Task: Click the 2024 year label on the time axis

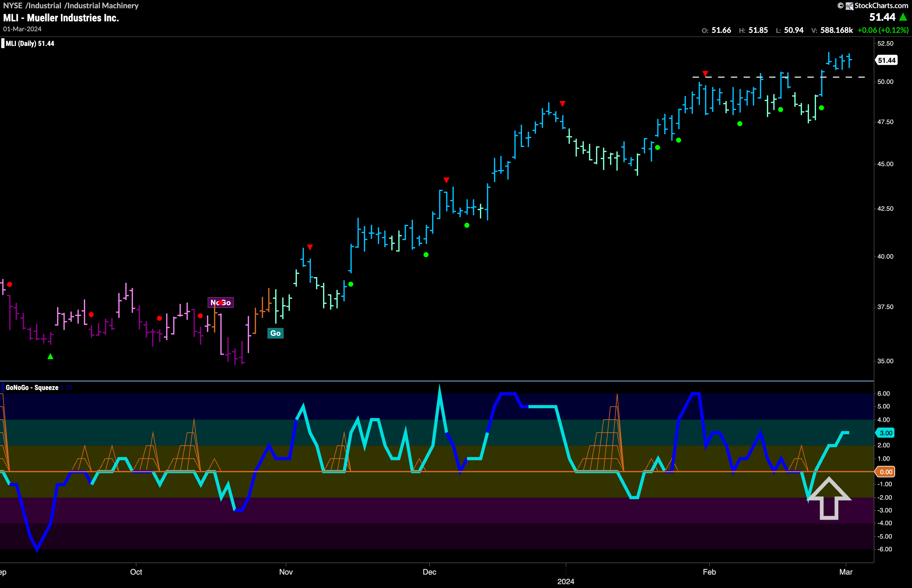Action: click(566, 582)
